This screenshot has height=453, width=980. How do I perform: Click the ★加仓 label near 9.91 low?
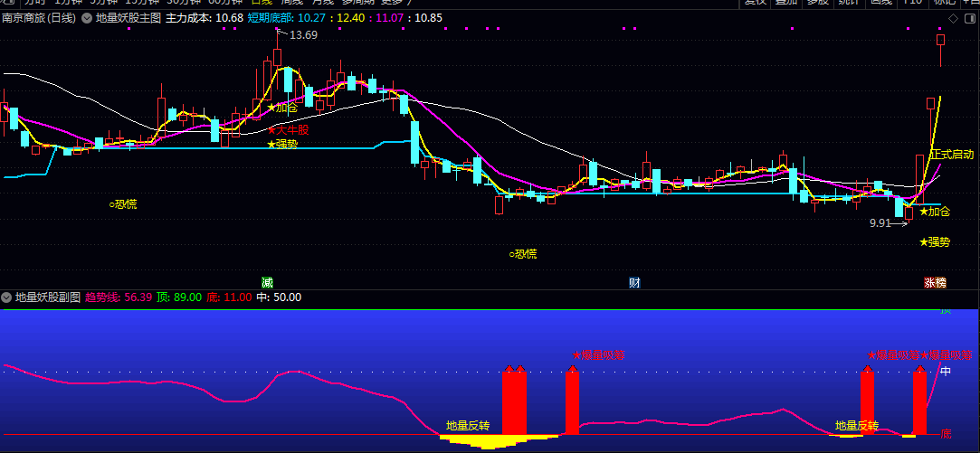coord(935,212)
